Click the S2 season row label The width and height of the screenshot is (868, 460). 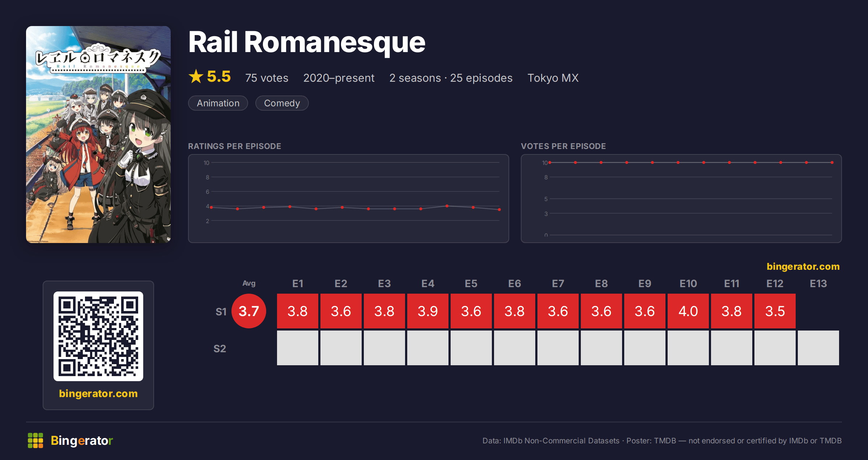point(220,349)
